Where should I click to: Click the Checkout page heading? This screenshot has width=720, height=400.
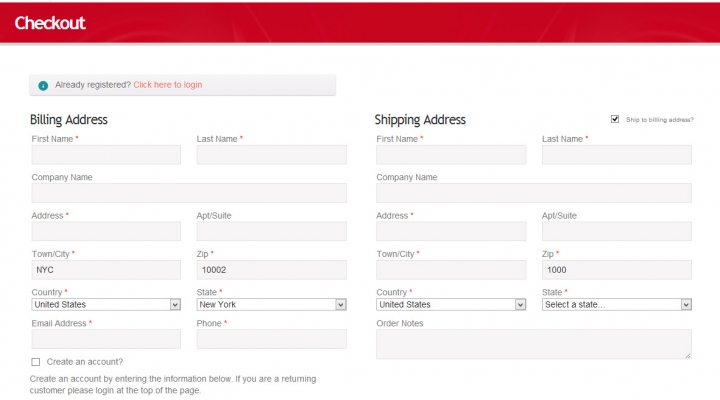(x=50, y=23)
